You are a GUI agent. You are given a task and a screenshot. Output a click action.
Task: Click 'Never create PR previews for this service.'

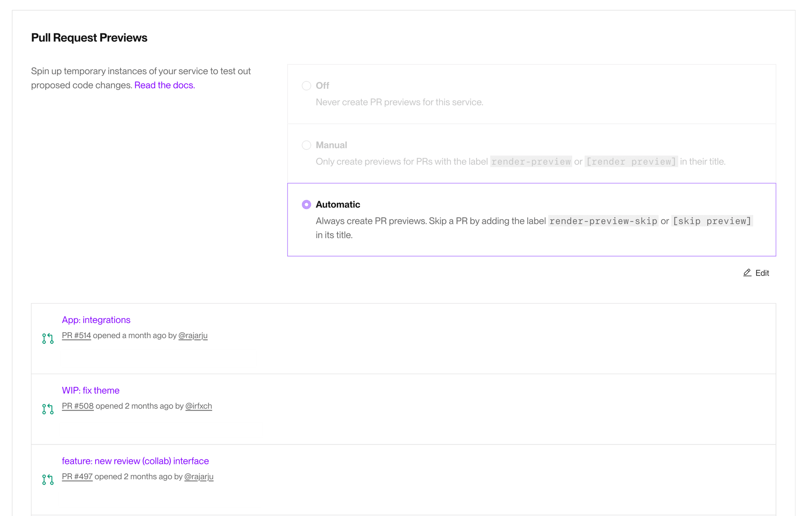399,102
